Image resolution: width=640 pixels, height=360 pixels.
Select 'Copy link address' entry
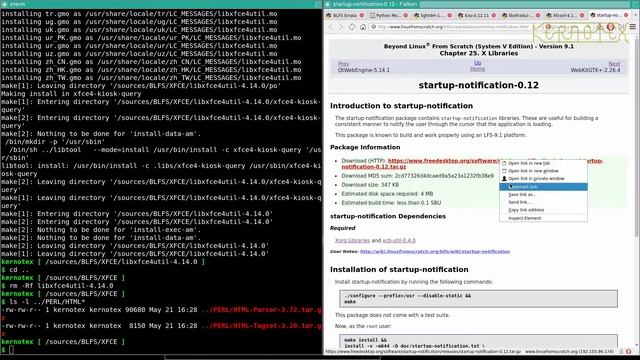click(543, 210)
